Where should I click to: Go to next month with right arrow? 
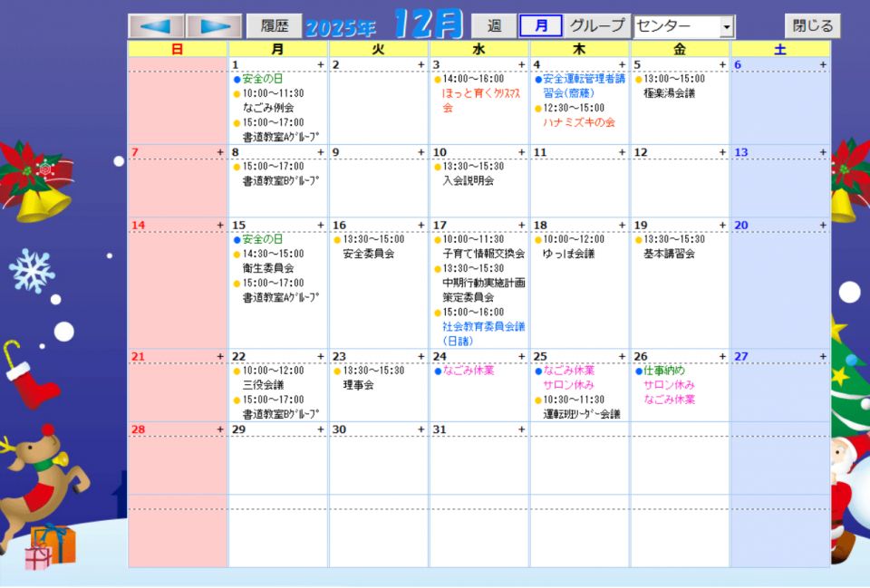(214, 26)
